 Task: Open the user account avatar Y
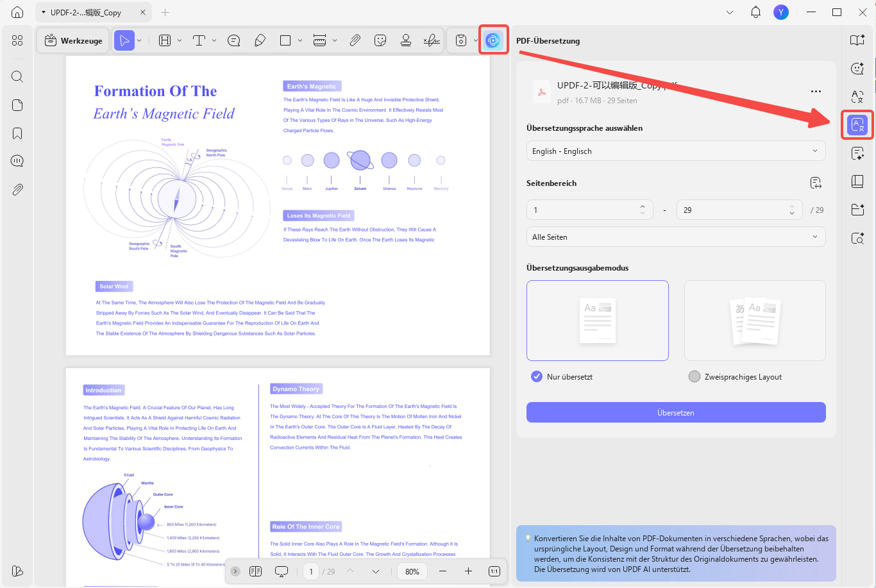click(781, 12)
